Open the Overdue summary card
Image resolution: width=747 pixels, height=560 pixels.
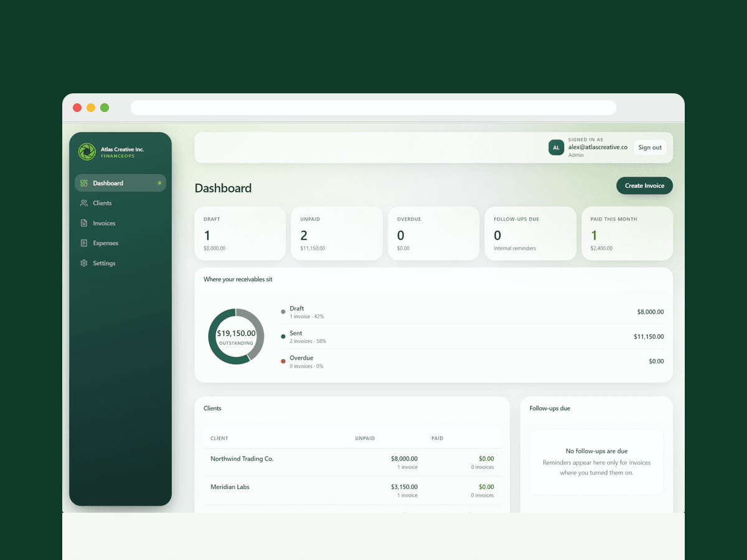(434, 233)
